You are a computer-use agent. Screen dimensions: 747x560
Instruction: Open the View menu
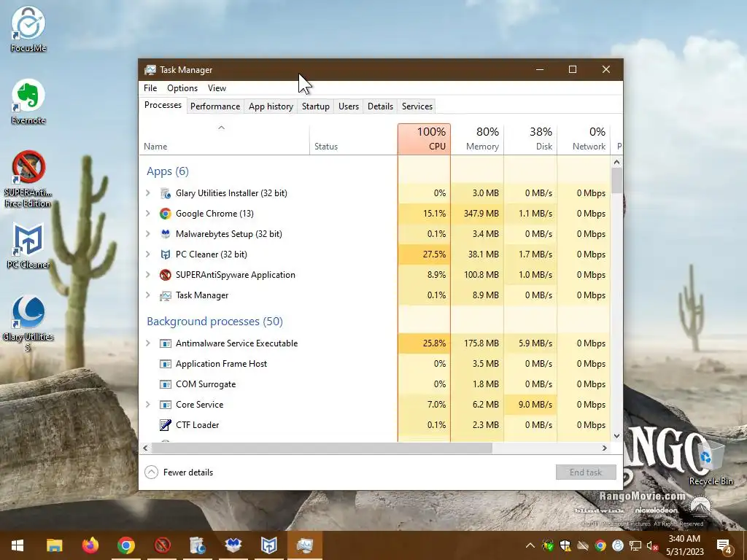pos(217,88)
